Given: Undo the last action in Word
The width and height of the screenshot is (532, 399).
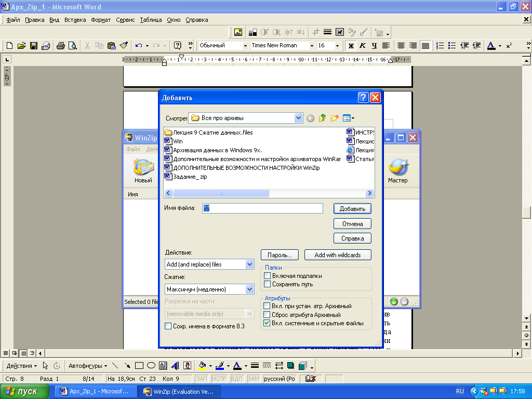Looking at the screenshot, I should [x=138, y=46].
